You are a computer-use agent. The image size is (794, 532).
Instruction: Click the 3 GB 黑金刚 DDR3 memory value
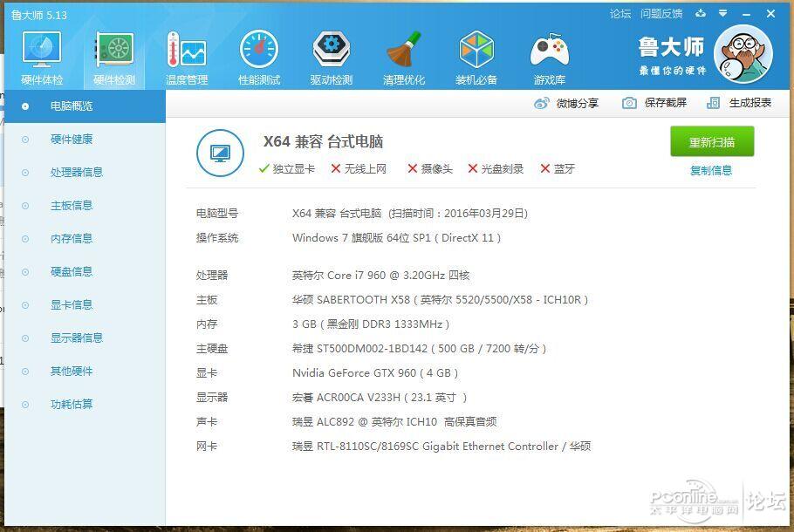pos(371,324)
